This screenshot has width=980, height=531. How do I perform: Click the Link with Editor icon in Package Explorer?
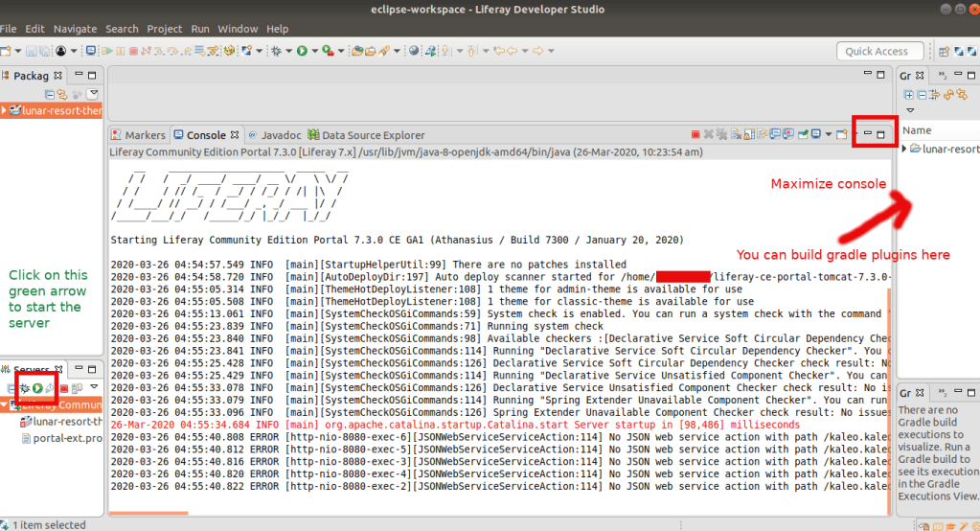click(x=63, y=93)
